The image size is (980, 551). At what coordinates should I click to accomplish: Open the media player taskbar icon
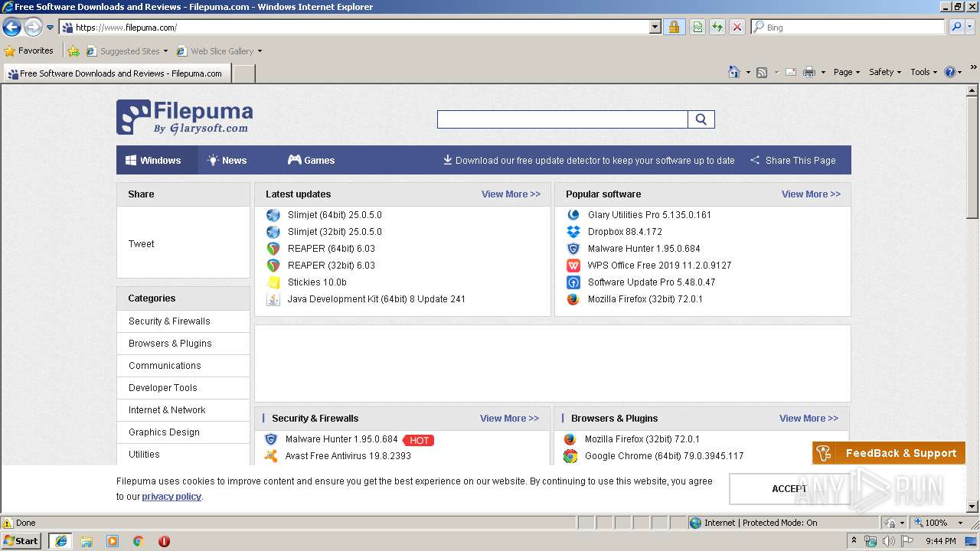(113, 541)
